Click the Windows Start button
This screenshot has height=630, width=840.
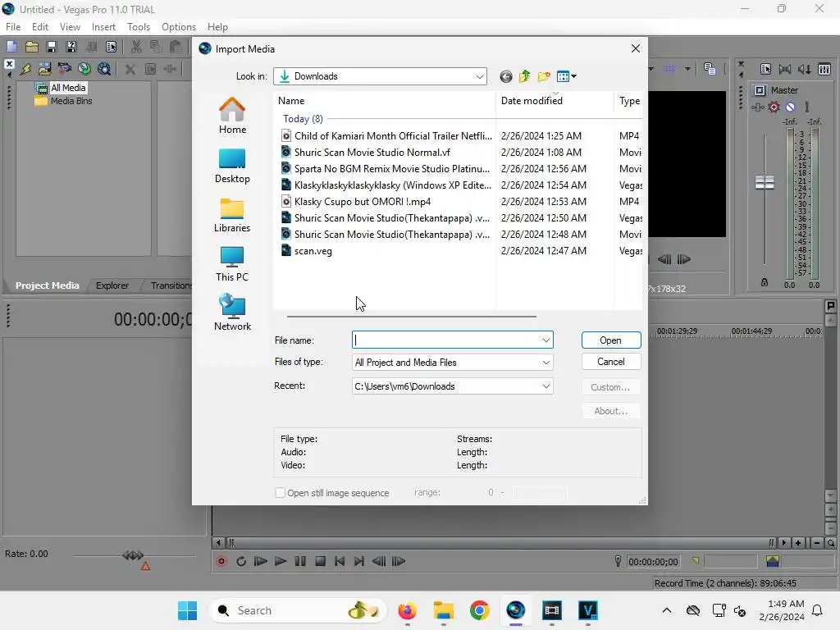pyautogui.click(x=188, y=610)
